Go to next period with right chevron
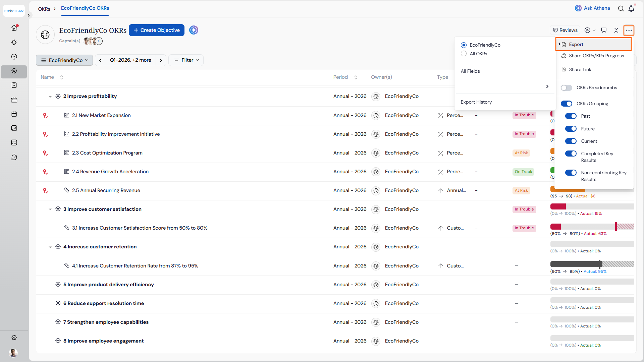644x362 pixels. (161, 60)
